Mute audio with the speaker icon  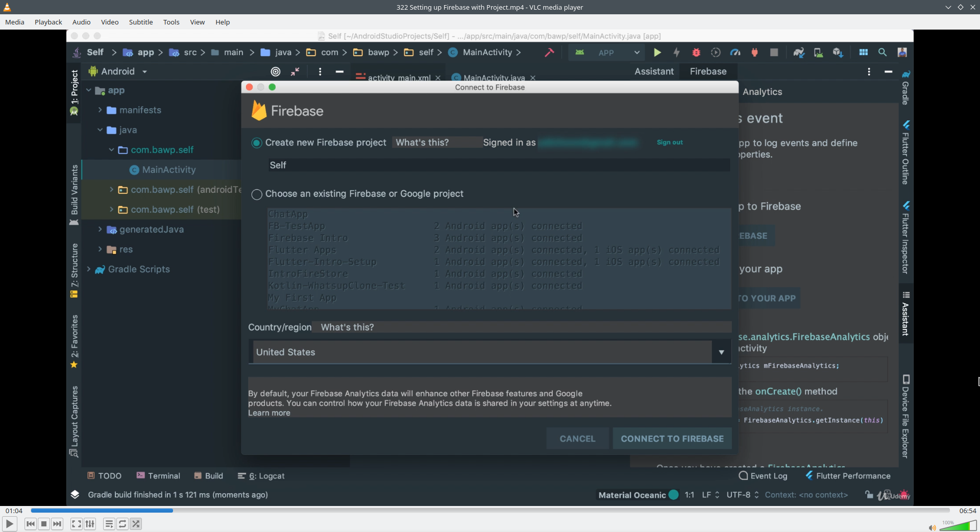pos(932,527)
